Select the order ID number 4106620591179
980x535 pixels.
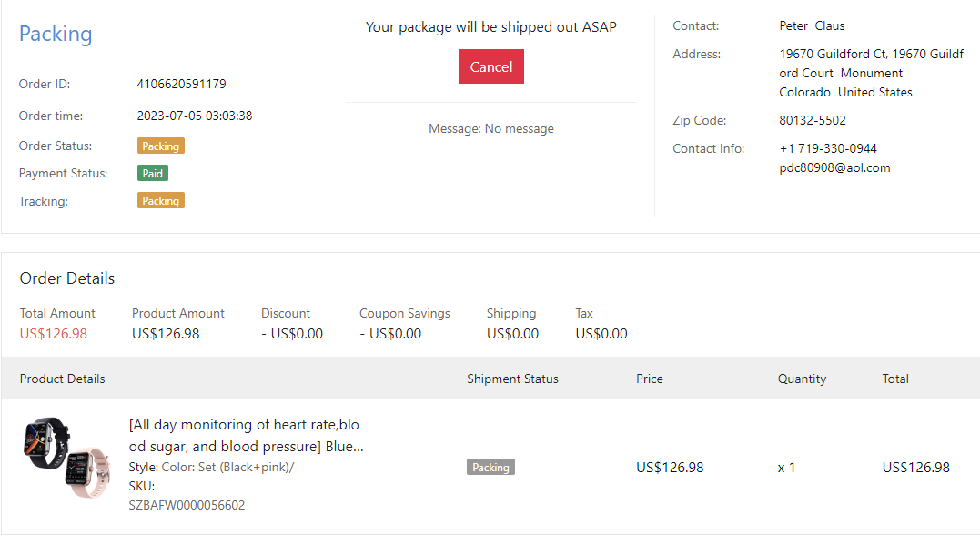tap(181, 84)
